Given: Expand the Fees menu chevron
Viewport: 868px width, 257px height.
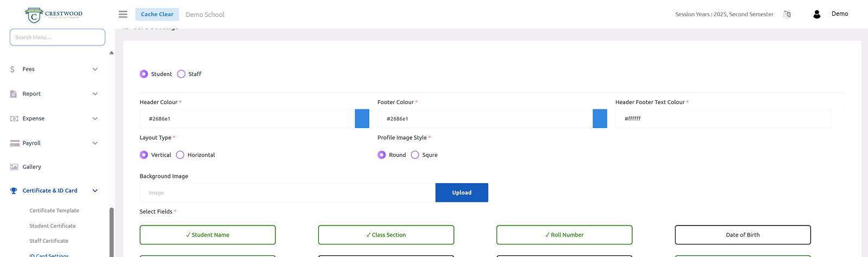Looking at the screenshot, I should point(95,69).
